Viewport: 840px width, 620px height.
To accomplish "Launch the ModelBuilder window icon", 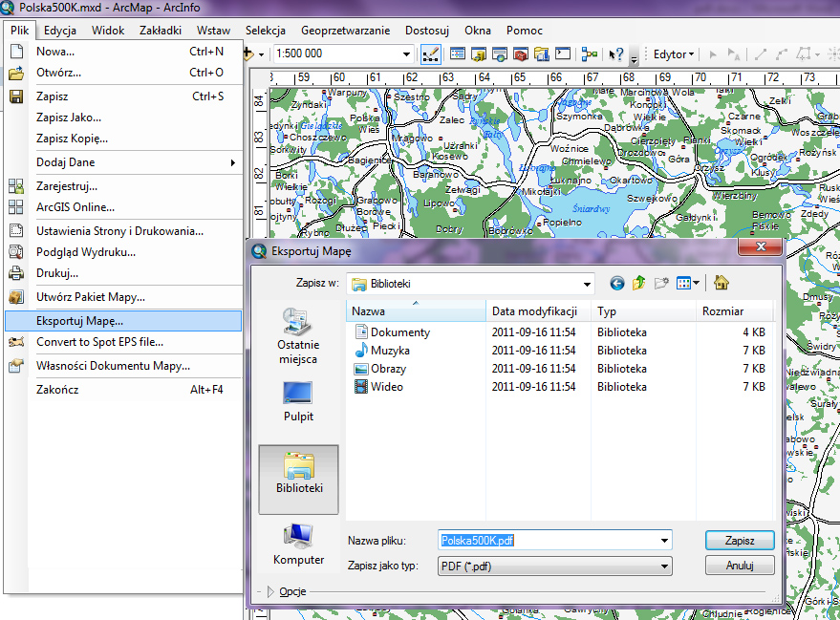I will [x=590, y=54].
